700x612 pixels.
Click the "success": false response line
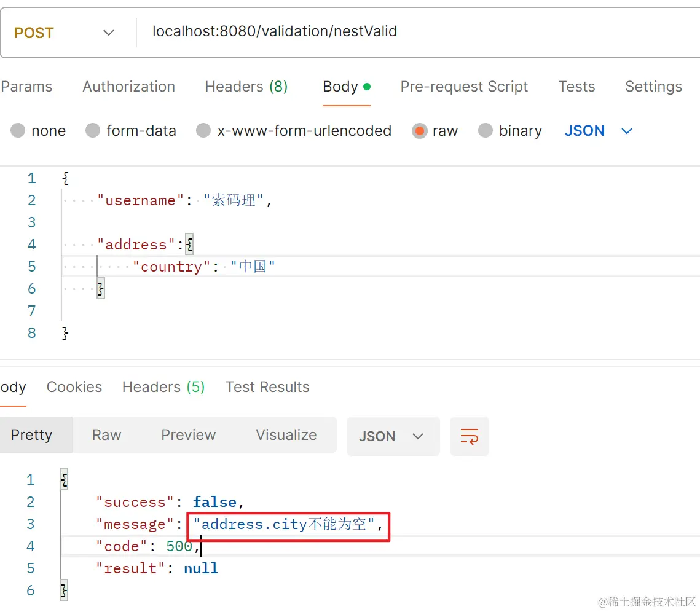click(x=170, y=502)
